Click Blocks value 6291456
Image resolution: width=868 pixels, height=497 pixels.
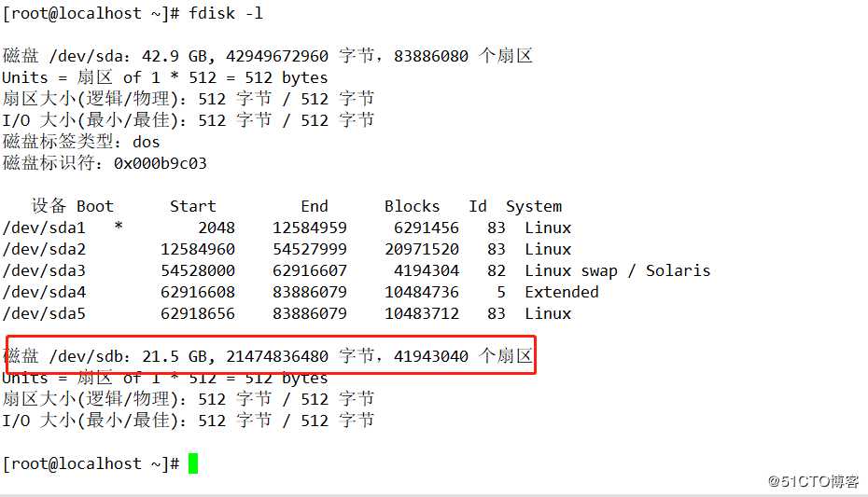[x=427, y=228]
